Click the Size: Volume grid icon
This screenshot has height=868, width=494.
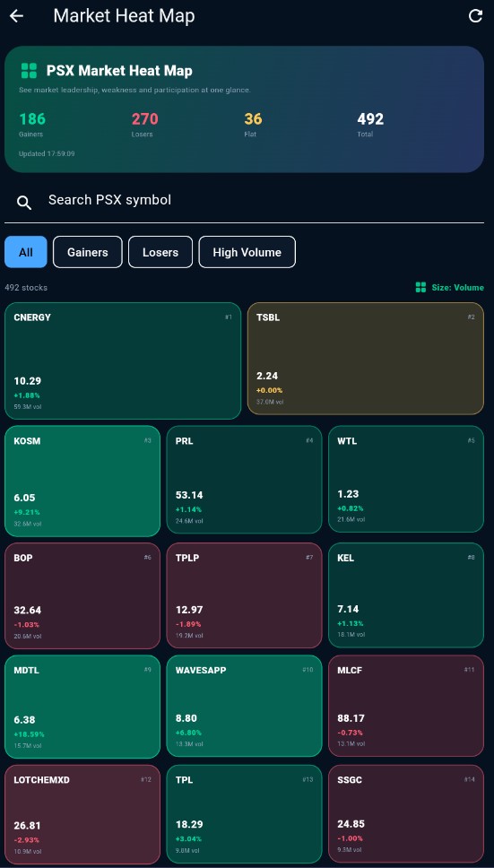[x=420, y=287]
